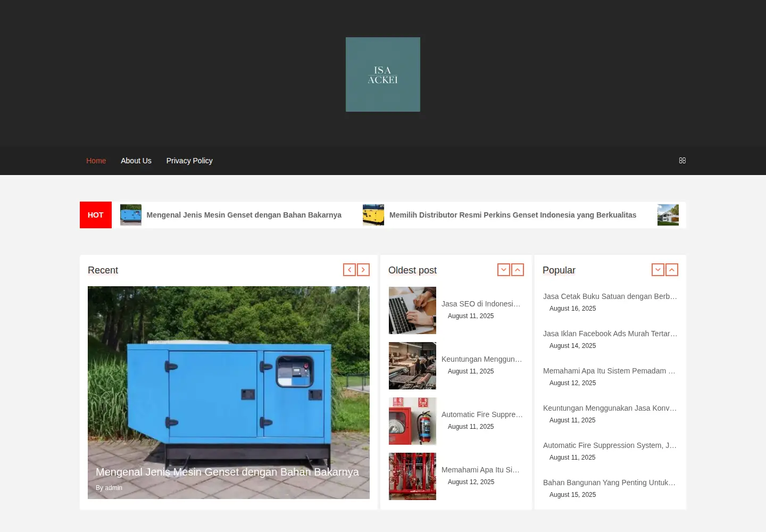The image size is (766, 532).
Task: Open conveyor factory thumbnail in Oldest post
Action: (x=413, y=366)
